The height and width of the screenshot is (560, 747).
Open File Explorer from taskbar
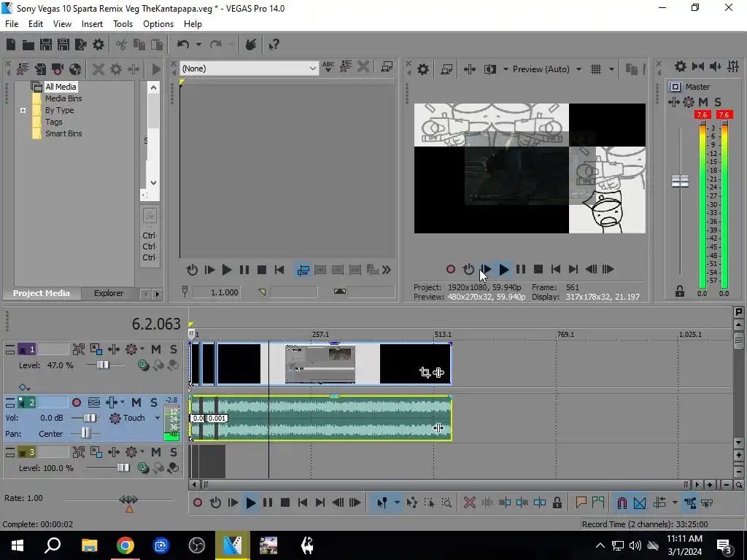[90, 545]
